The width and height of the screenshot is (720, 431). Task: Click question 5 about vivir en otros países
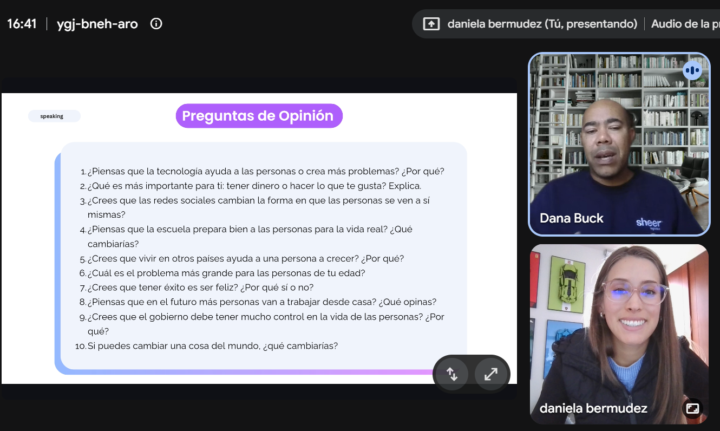(242, 258)
